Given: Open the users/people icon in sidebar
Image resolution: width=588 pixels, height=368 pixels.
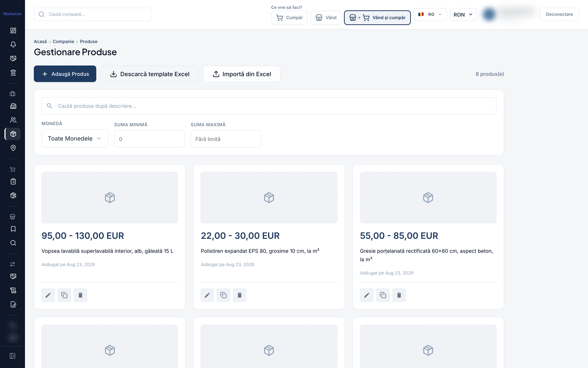Looking at the screenshot, I should [13, 120].
